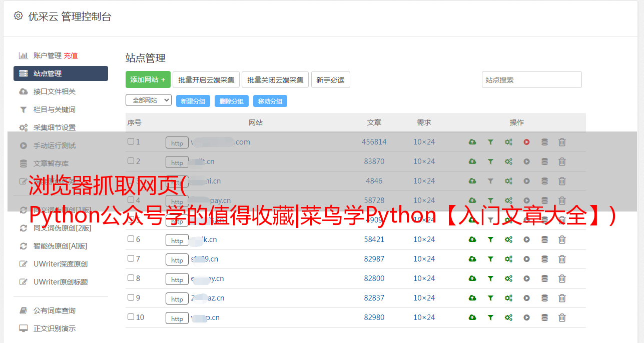This screenshot has height=343, width=644.
Task: Click the 批量关闭云端采集 button
Action: (275, 79)
